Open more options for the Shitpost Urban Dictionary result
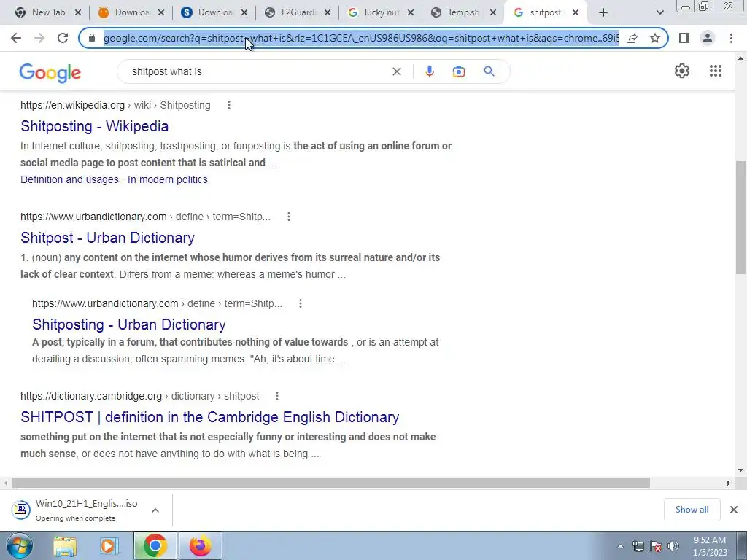 (288, 217)
